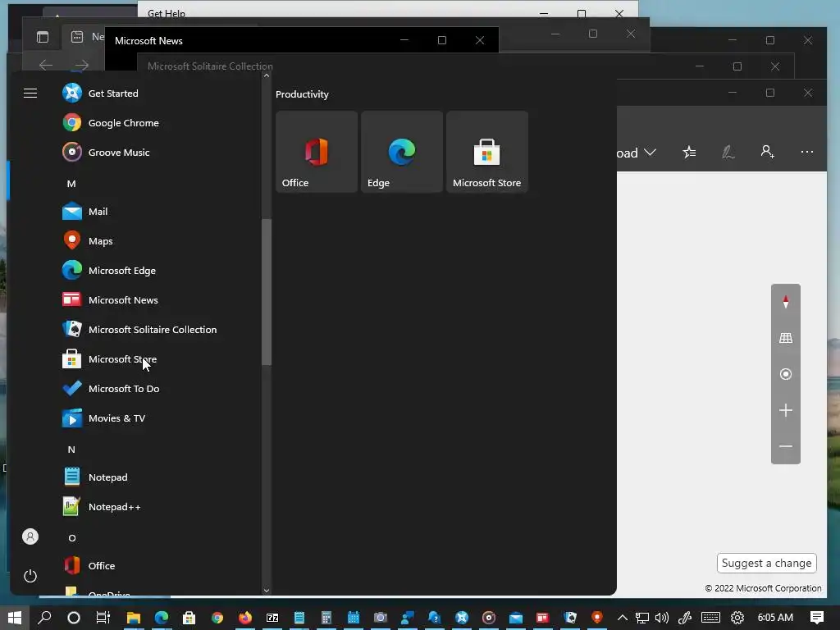The height and width of the screenshot is (630, 840).
Task: Open the Settings gear in system tray
Action: point(737,618)
